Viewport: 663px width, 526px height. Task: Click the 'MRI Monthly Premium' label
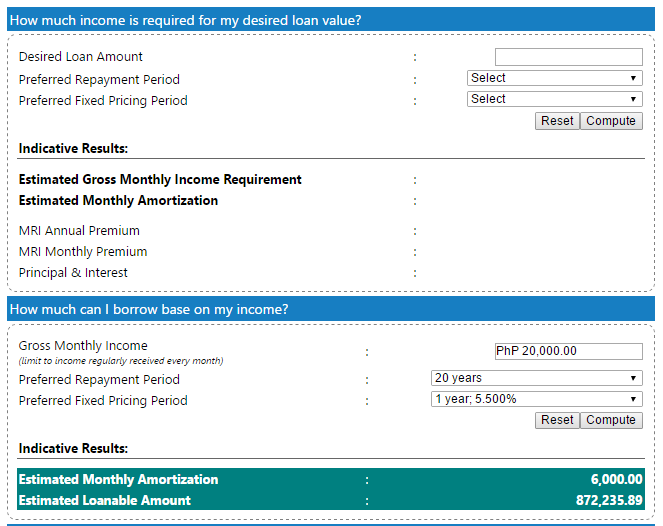click(83, 252)
